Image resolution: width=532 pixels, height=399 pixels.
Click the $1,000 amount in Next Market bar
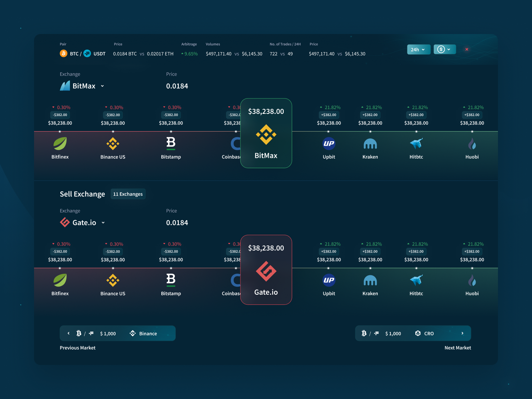(393, 334)
